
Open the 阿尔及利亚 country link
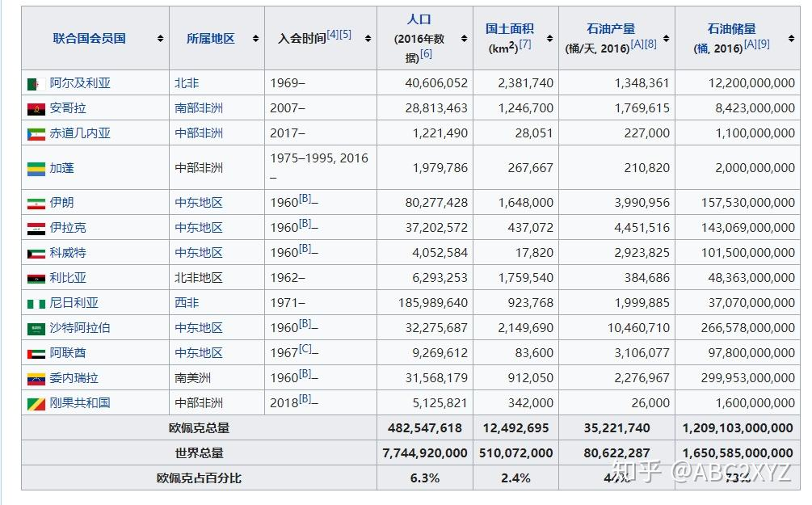[x=80, y=83]
